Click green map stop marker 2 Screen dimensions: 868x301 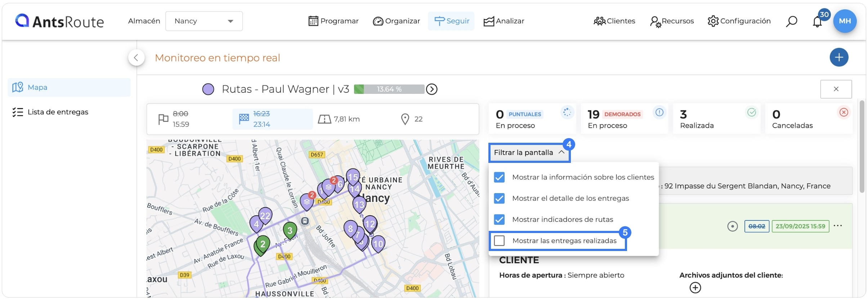click(263, 245)
